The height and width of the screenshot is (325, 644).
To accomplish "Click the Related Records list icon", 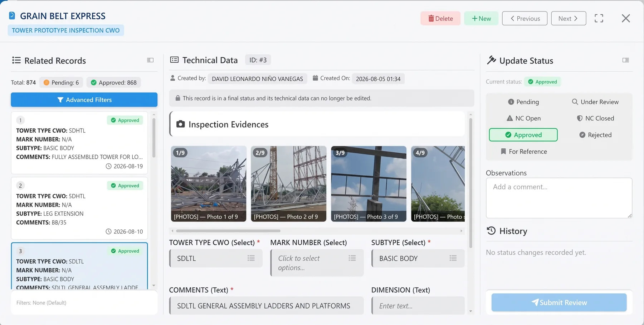I will click(x=16, y=60).
